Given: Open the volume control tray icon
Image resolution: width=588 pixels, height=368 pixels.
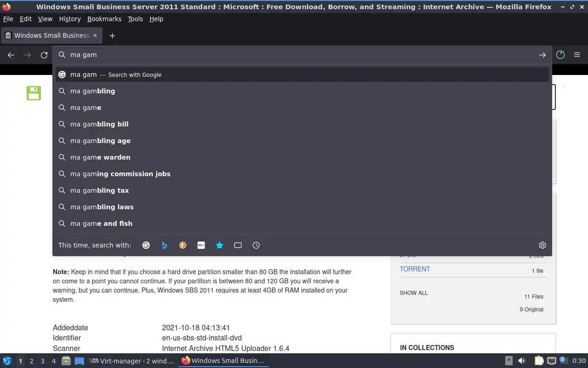Looking at the screenshot, I should (522, 361).
